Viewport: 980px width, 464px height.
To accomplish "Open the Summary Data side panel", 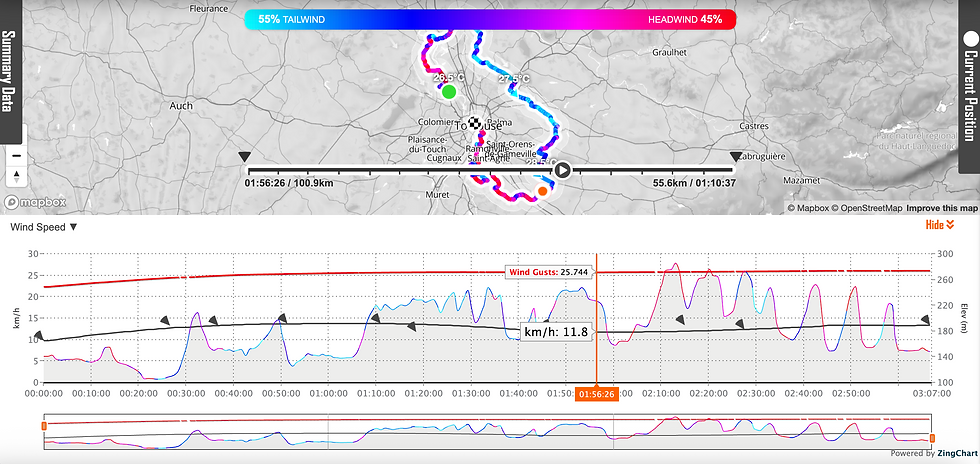I will click(10, 71).
